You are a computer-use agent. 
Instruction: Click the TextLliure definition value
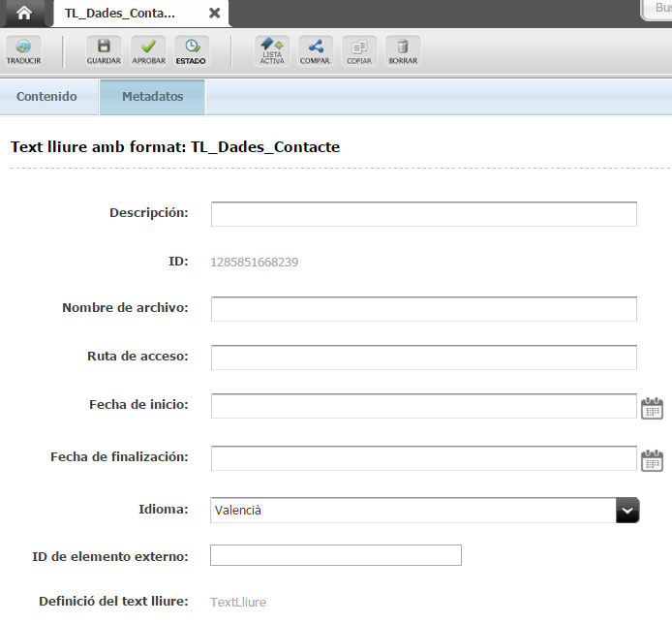coord(238,602)
